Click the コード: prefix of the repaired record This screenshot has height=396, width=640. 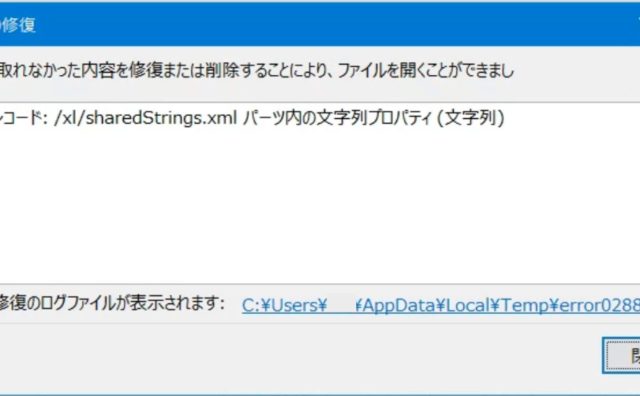point(24,118)
